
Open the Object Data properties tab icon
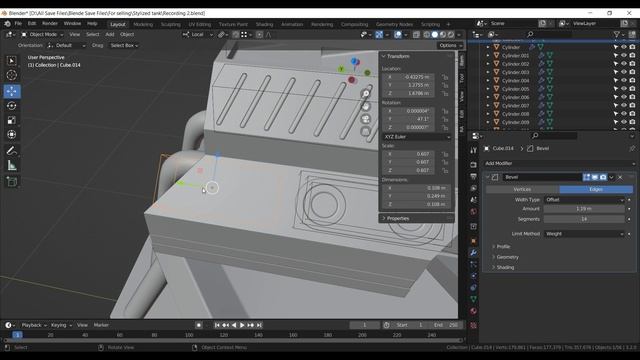(473, 299)
